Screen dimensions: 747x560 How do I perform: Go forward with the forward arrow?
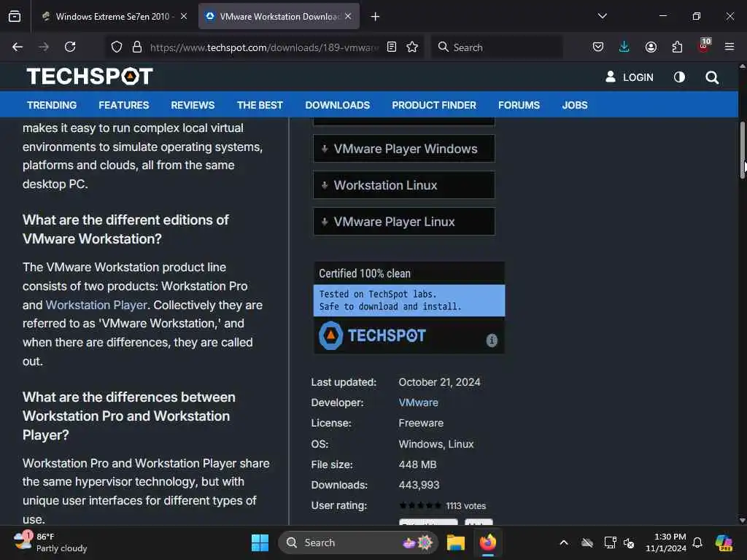tap(44, 47)
